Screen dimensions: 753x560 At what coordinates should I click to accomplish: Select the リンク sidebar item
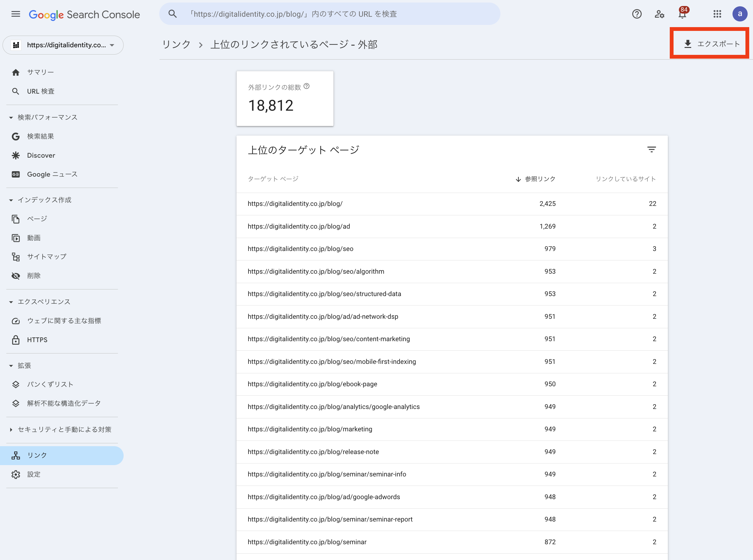[x=62, y=455]
